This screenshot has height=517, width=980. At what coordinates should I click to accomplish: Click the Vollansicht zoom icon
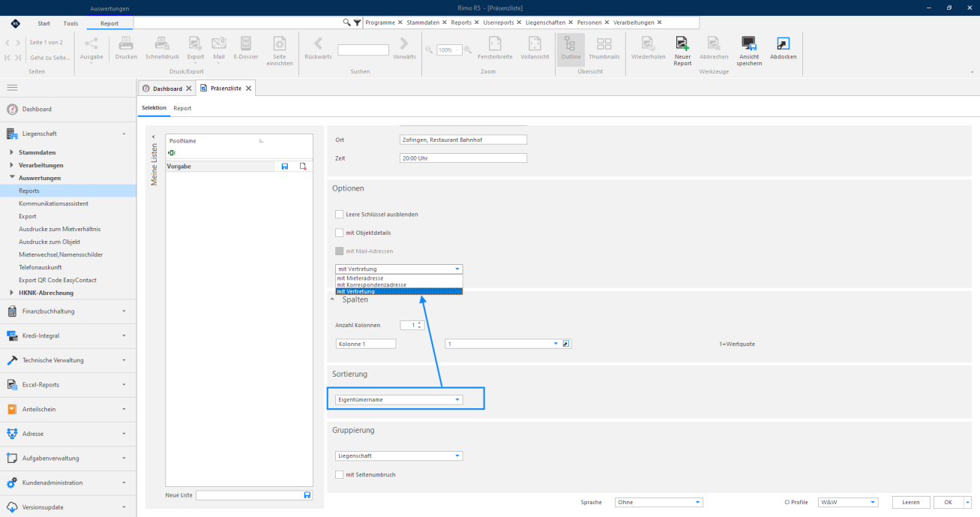pos(535,44)
